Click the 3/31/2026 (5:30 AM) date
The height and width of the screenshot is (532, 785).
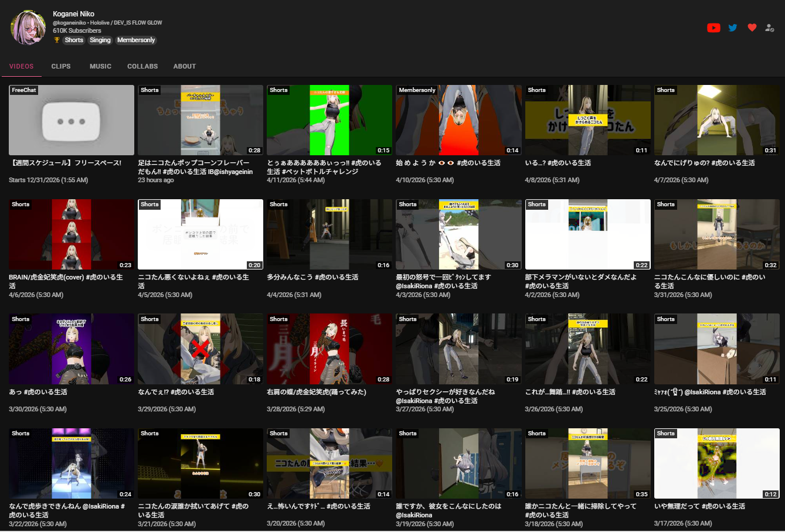pyautogui.click(x=683, y=295)
